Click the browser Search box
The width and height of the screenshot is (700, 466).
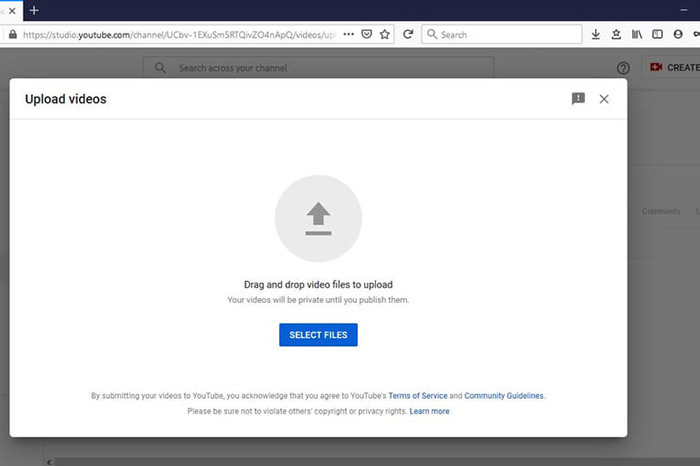click(502, 34)
